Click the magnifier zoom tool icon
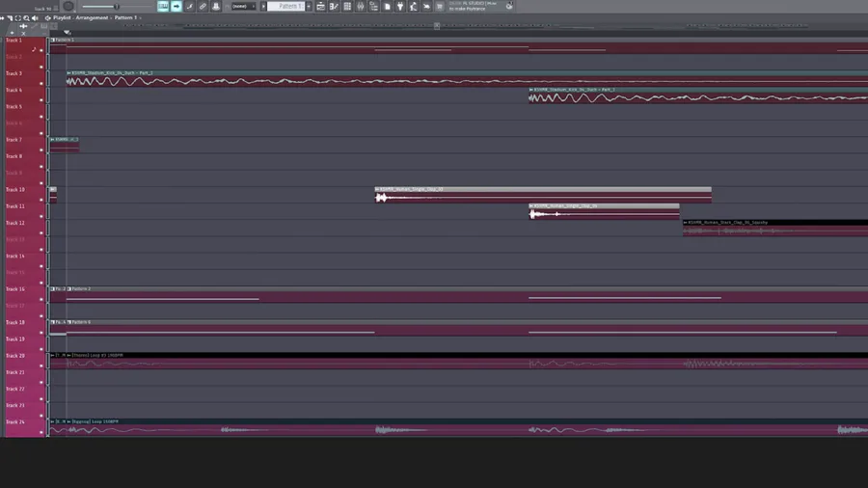The image size is (868, 488). (26, 17)
